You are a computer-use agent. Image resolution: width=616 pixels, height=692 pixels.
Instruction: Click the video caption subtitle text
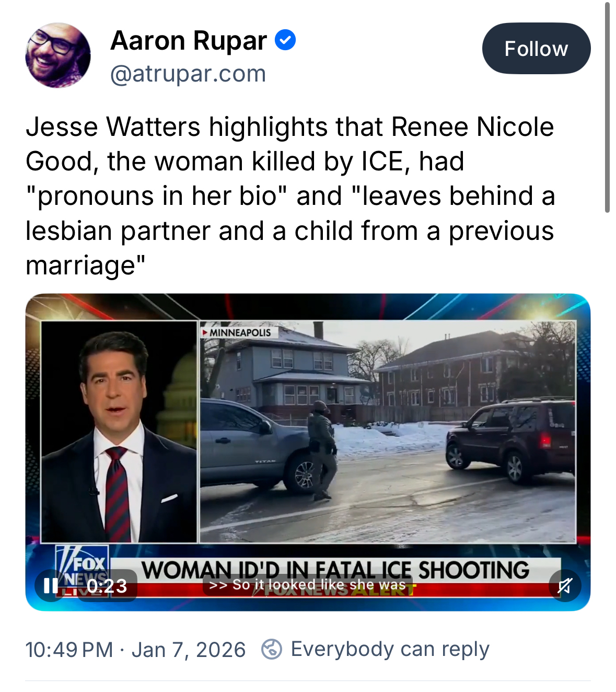308,584
